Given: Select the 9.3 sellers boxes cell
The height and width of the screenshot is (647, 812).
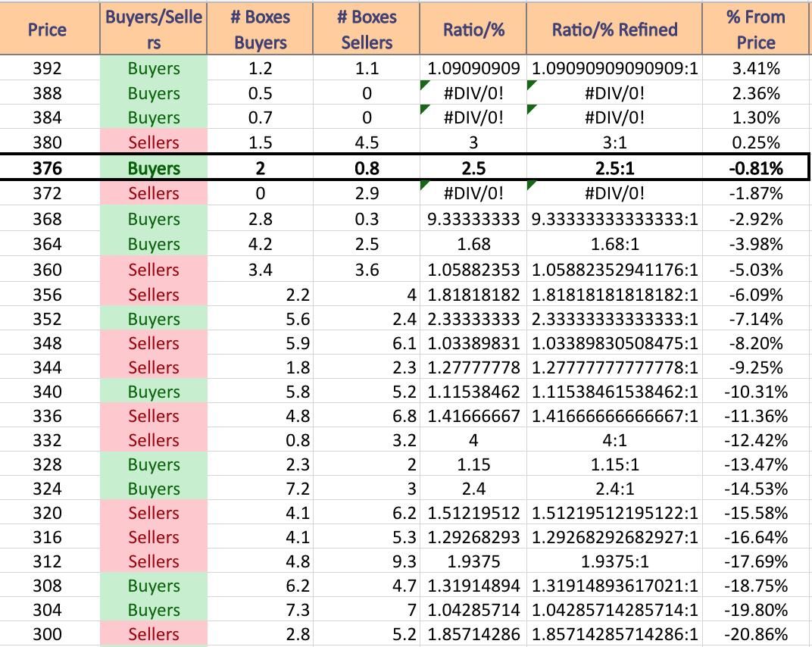Looking at the screenshot, I should point(367,561).
